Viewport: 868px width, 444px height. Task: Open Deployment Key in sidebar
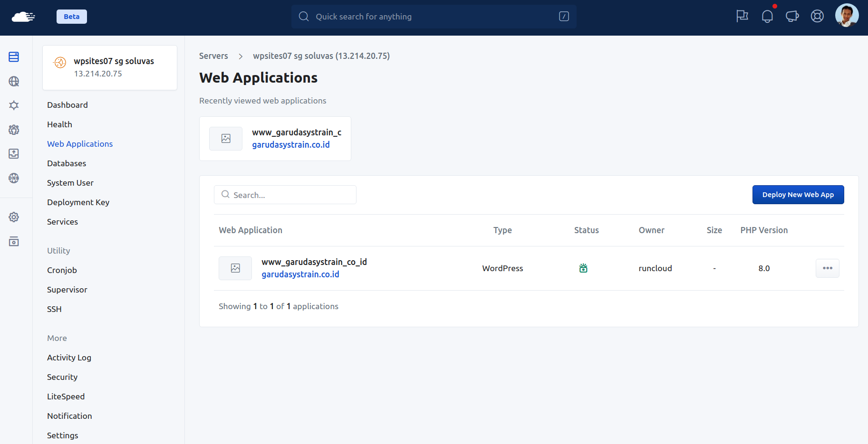(x=78, y=202)
